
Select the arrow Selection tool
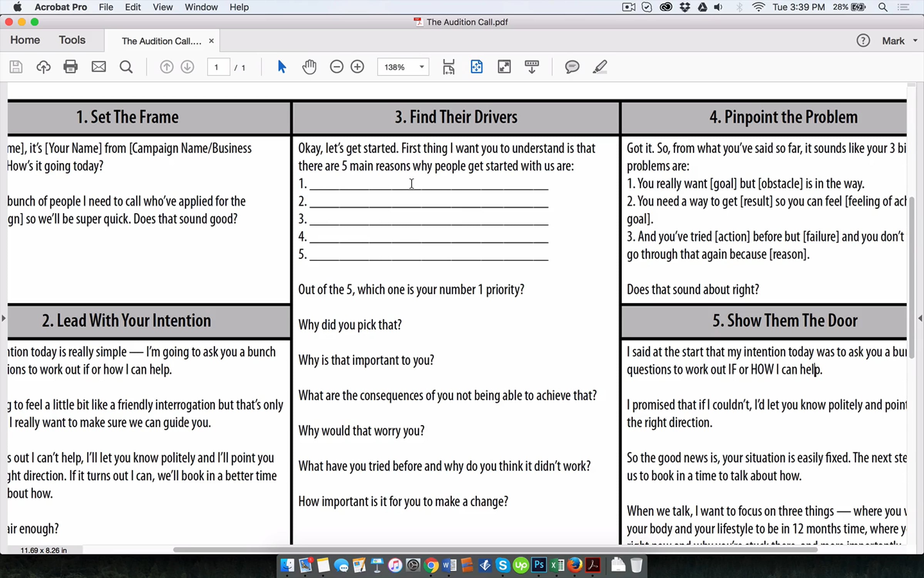281,67
